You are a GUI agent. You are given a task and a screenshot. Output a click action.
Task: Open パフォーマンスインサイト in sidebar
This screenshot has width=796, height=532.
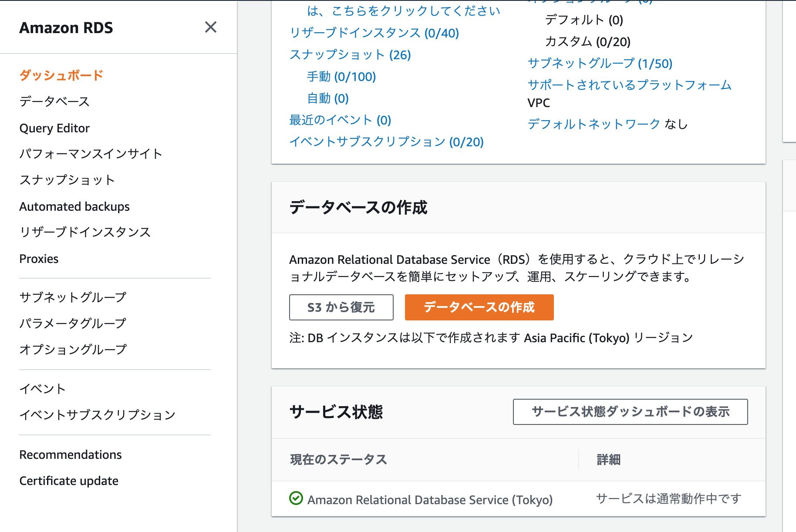(x=91, y=154)
